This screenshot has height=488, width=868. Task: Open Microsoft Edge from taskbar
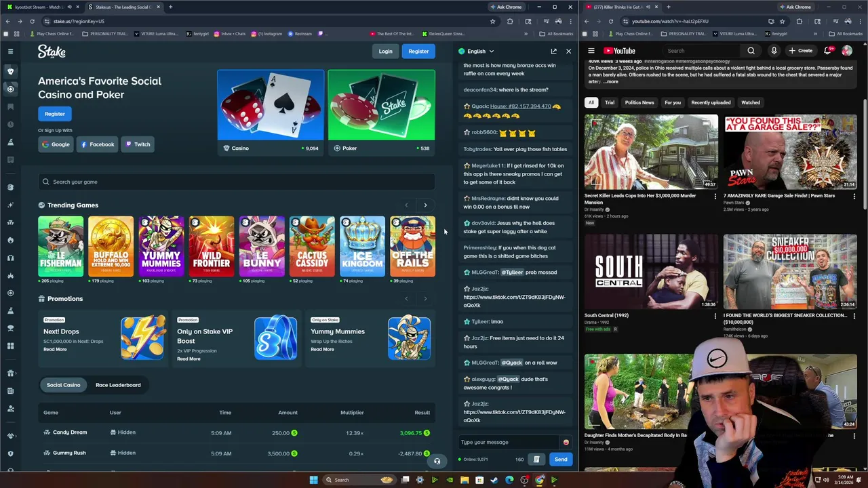click(509, 480)
